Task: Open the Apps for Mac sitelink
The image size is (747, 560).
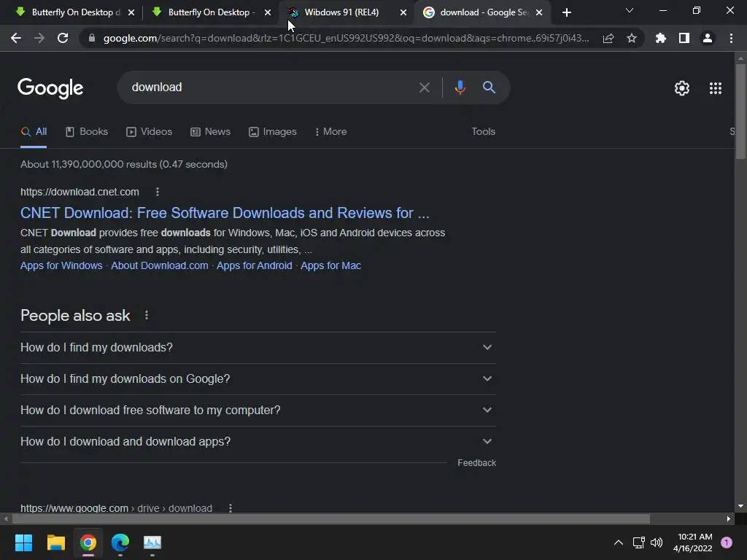Action: pyautogui.click(x=330, y=265)
